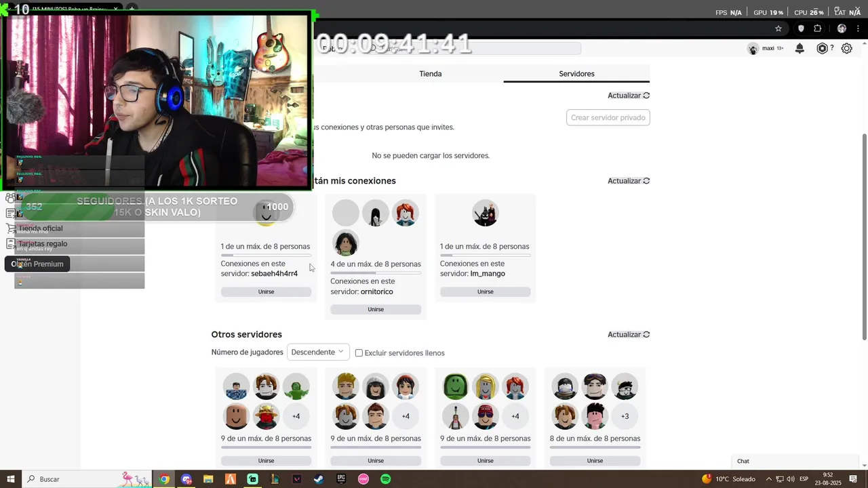Open the Roblox notifications bell
868x488 pixels.
click(800, 48)
